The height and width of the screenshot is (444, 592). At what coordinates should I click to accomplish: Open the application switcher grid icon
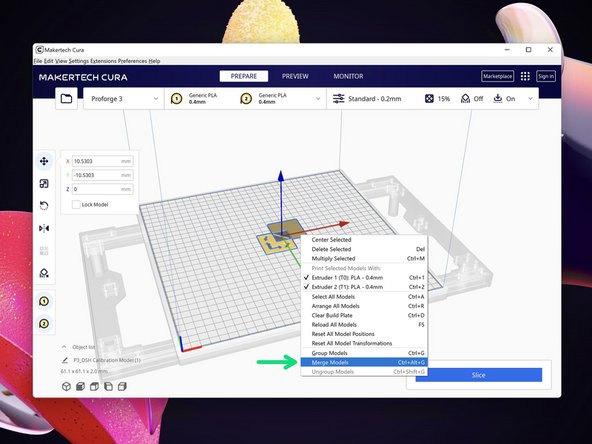pos(525,76)
